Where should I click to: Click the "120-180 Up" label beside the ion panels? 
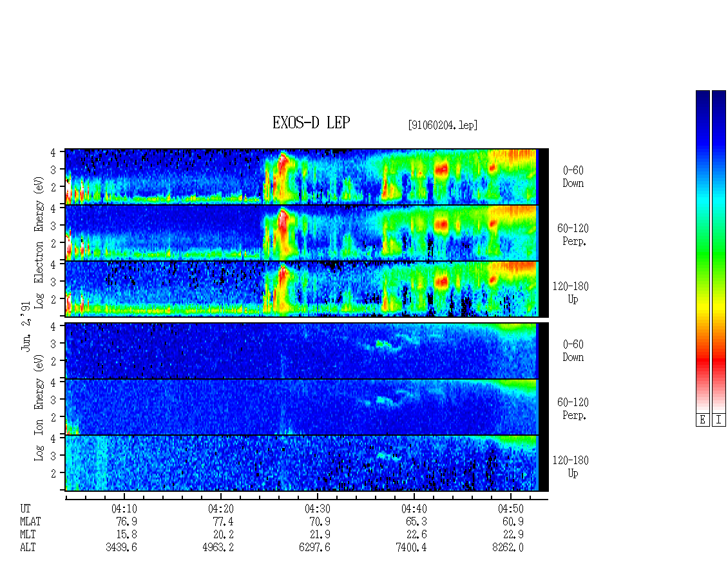(x=571, y=467)
